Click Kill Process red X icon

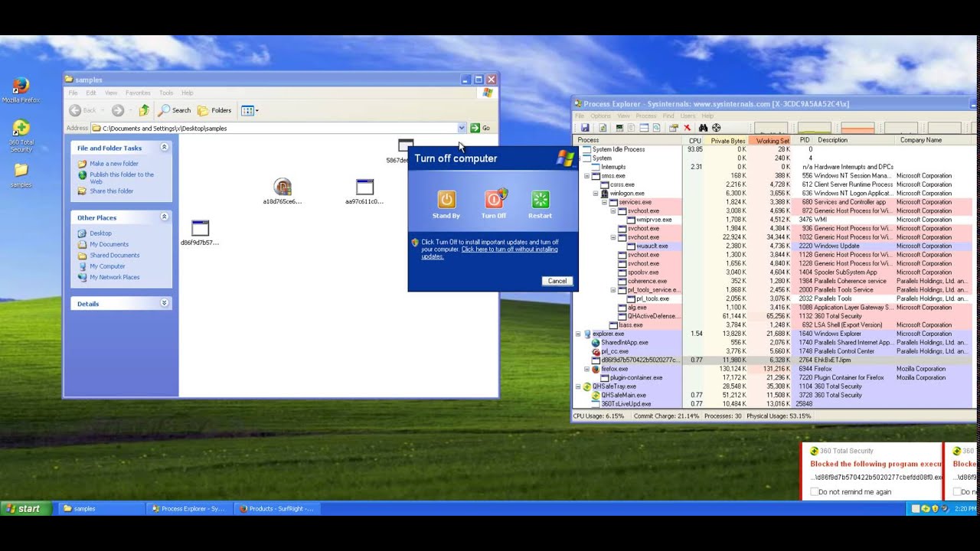(x=687, y=128)
